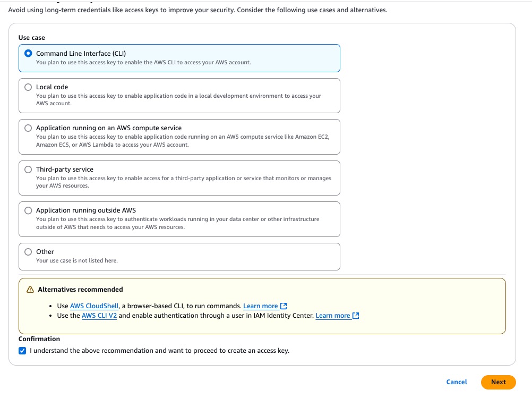The height and width of the screenshot is (398, 532).
Task: Click the Command Line Interface (CLI) radio button
Action: tap(28, 53)
